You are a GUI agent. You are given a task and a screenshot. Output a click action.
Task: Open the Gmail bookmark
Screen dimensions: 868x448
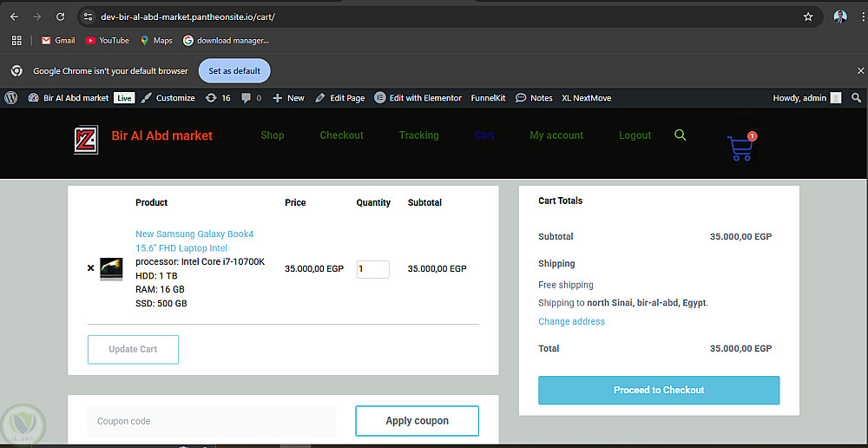pyautogui.click(x=58, y=41)
